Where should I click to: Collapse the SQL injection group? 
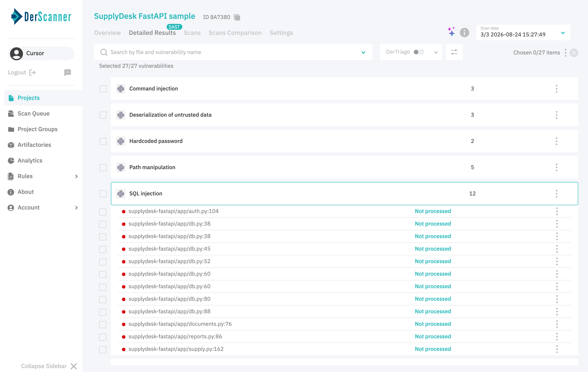(x=344, y=194)
